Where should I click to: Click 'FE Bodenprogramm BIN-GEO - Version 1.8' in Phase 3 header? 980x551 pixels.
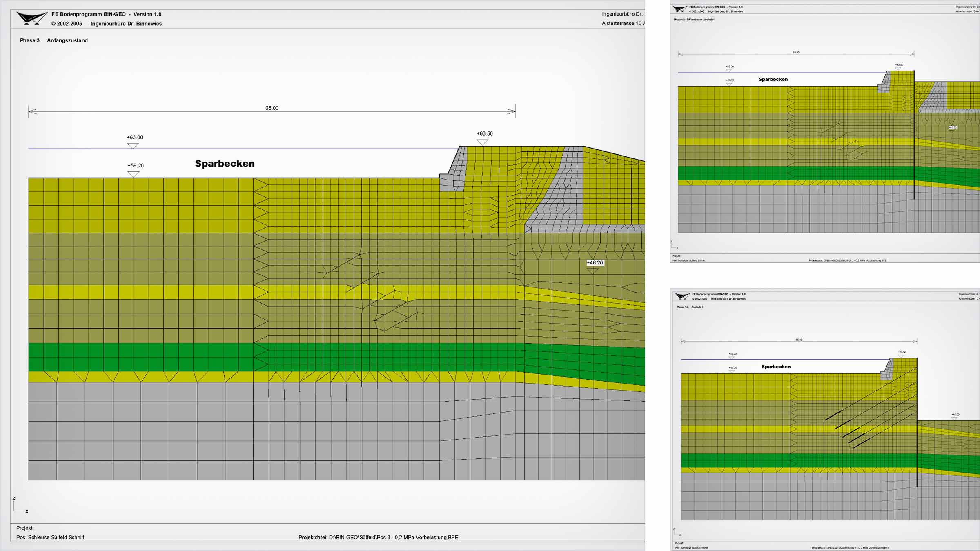pos(107,14)
